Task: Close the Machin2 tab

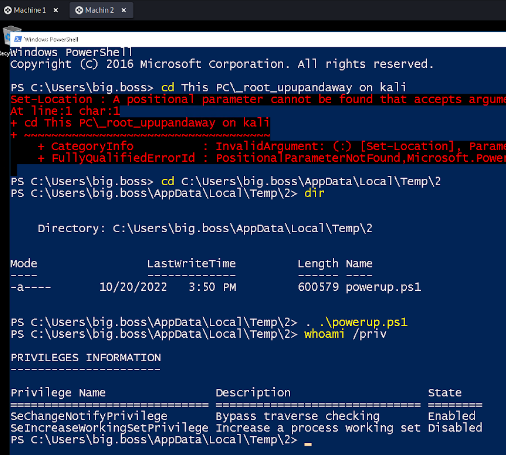Action: (124, 10)
